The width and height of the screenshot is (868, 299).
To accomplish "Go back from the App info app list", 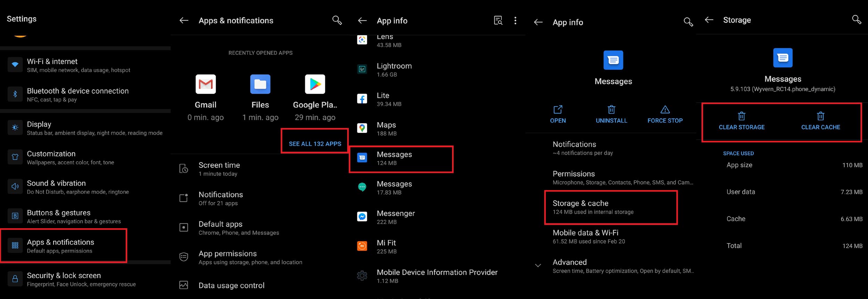I will coord(362,20).
